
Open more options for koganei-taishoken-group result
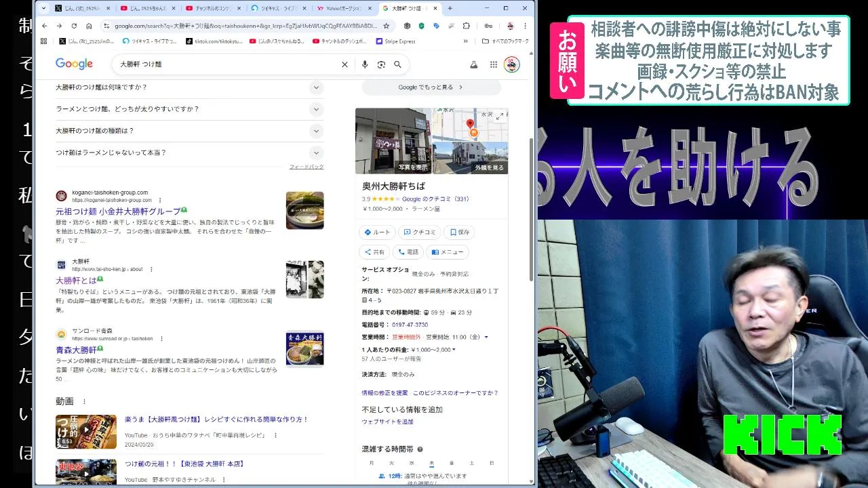[x=160, y=200]
